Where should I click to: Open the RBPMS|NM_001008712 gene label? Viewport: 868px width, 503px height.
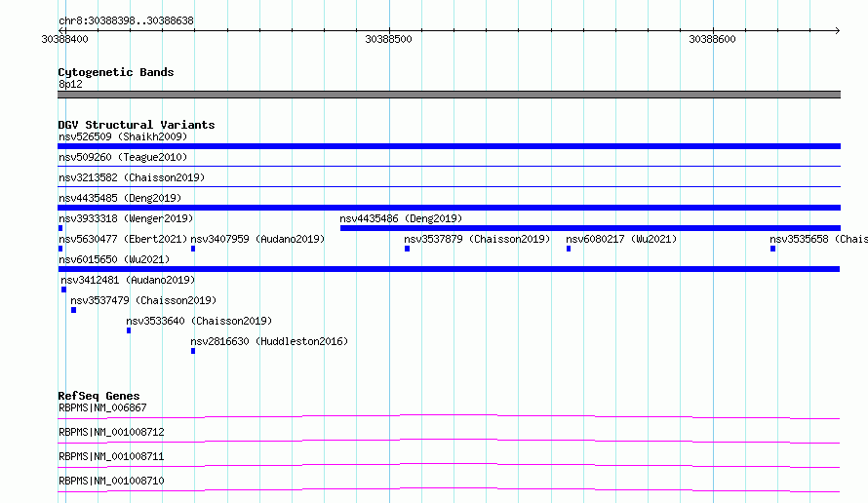pyautogui.click(x=111, y=432)
